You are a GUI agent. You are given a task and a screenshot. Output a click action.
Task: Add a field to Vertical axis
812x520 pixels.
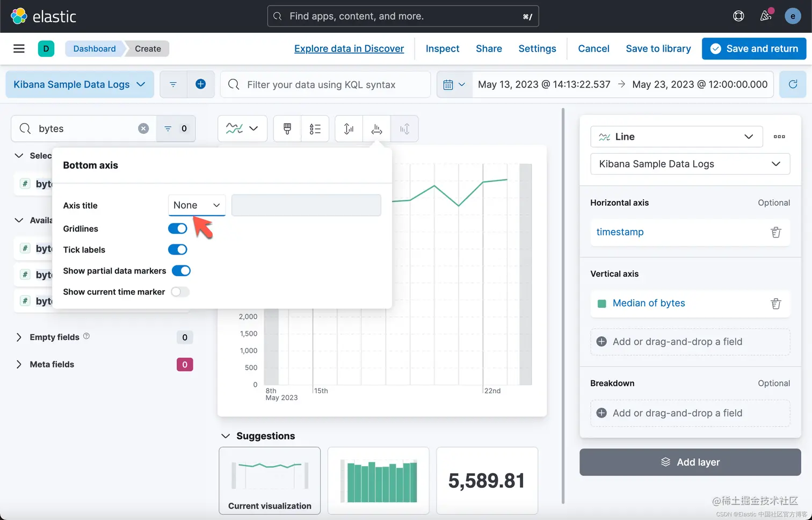[x=690, y=342]
